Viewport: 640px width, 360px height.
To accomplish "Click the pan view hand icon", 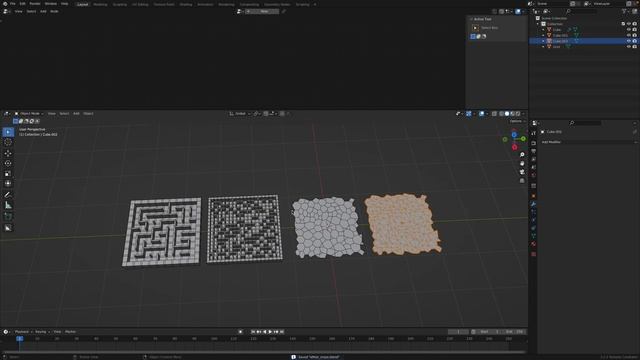I will (522, 163).
